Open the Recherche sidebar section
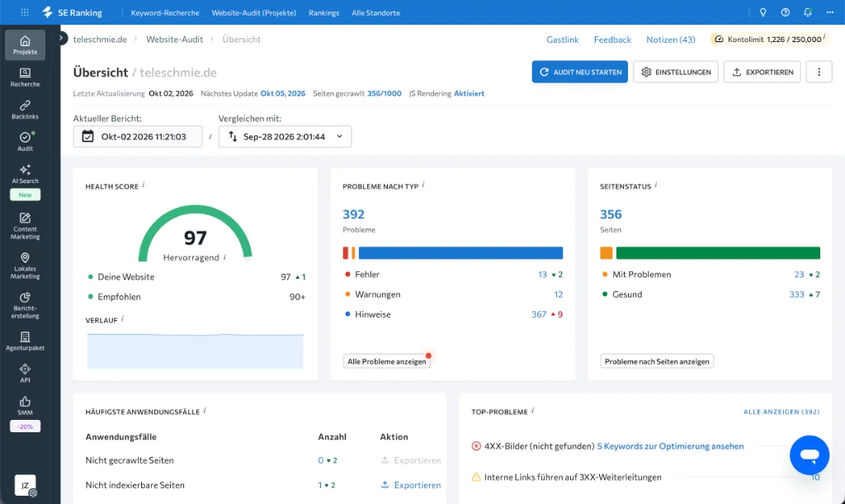This screenshot has width=845, height=504. [x=26, y=78]
